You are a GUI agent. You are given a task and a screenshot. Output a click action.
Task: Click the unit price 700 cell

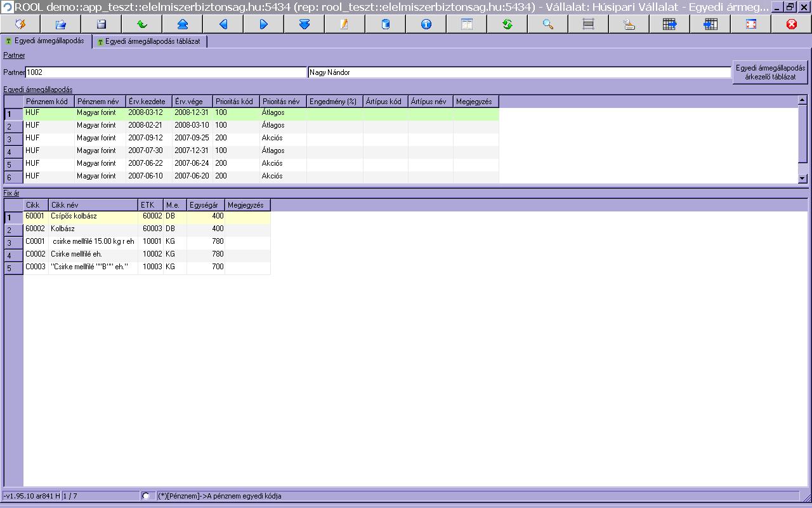pos(206,267)
